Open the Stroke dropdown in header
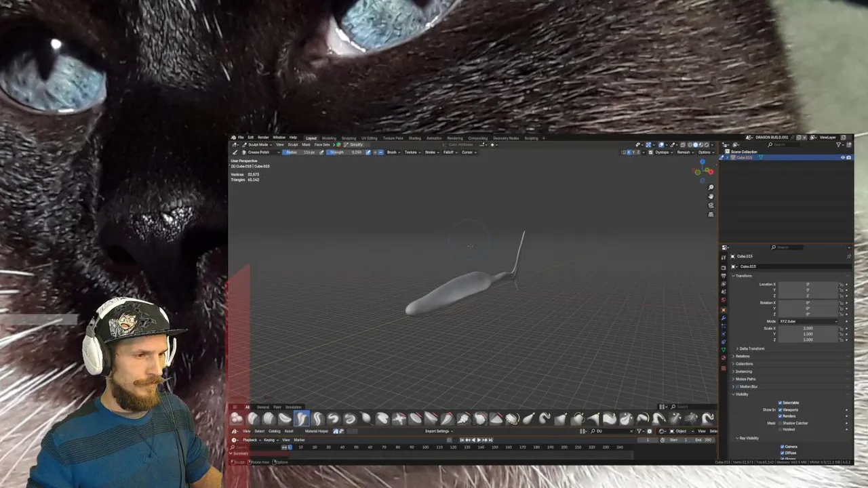The width and height of the screenshot is (868, 488). click(x=432, y=152)
